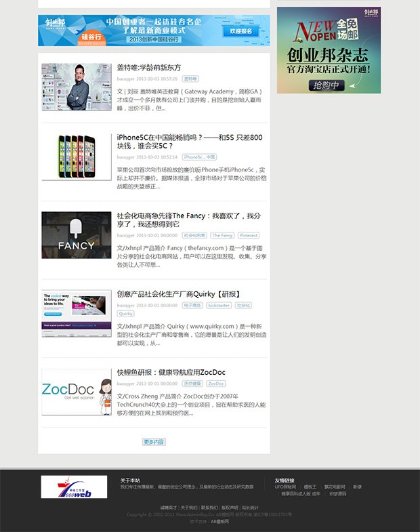Select the kickstarter tag

pos(219,306)
